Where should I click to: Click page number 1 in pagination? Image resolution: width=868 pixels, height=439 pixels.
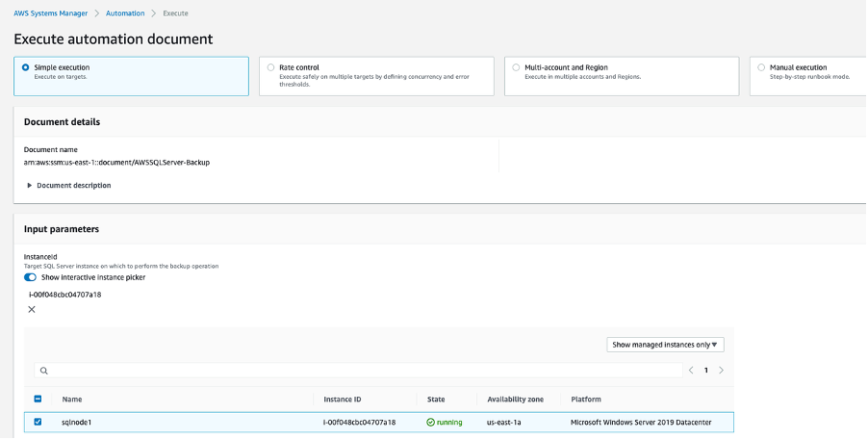click(x=705, y=371)
